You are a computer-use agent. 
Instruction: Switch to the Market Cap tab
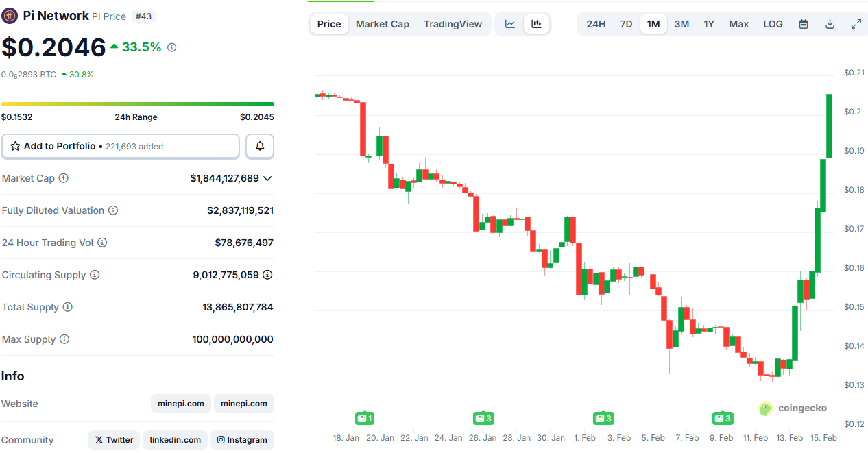click(382, 23)
